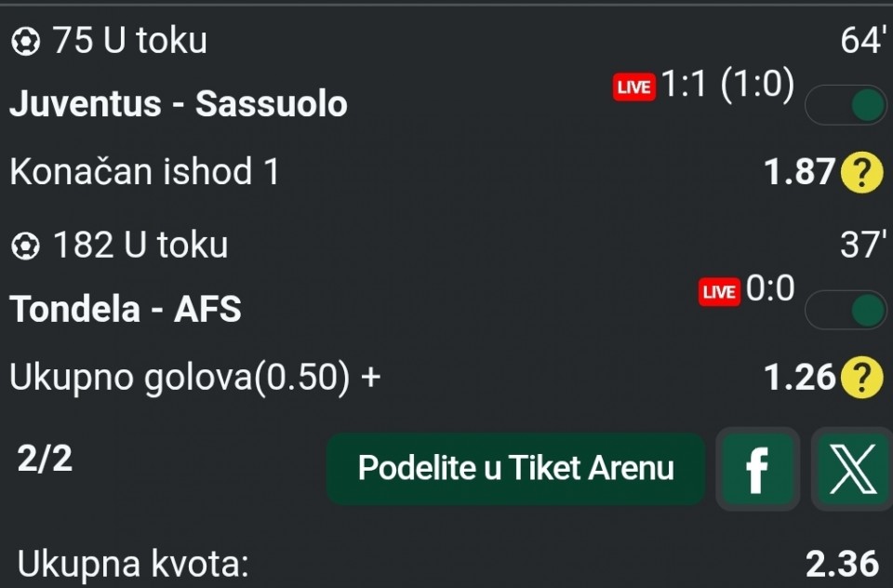Share ticket on Facebook
This screenshot has height=588, width=893.
coord(757,469)
